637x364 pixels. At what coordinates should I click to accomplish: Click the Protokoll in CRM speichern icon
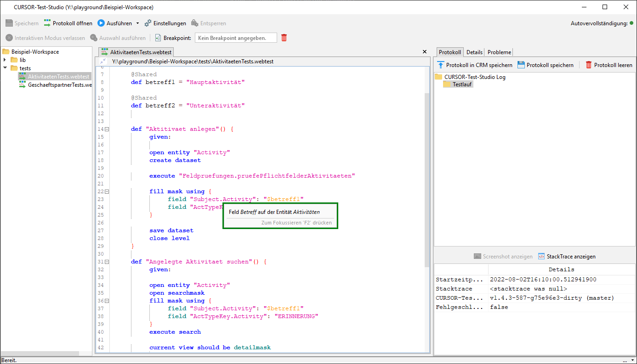click(x=441, y=65)
